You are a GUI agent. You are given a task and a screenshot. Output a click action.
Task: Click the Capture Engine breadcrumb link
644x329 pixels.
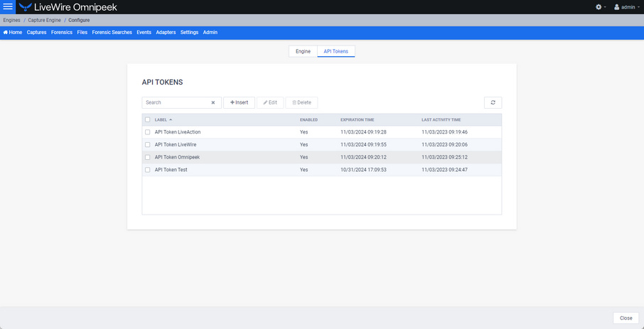(x=44, y=20)
